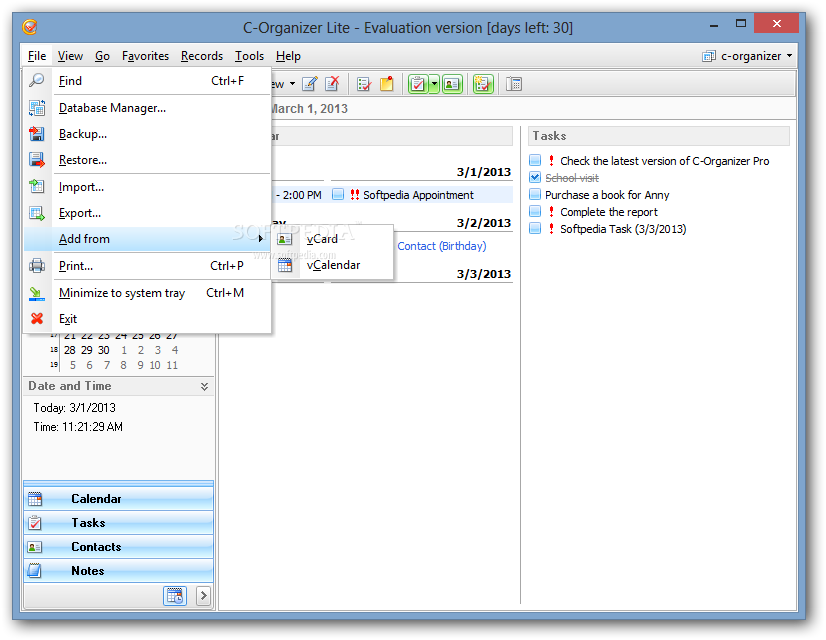Click the File menu title
Screen dimensions: 826x640
37,56
